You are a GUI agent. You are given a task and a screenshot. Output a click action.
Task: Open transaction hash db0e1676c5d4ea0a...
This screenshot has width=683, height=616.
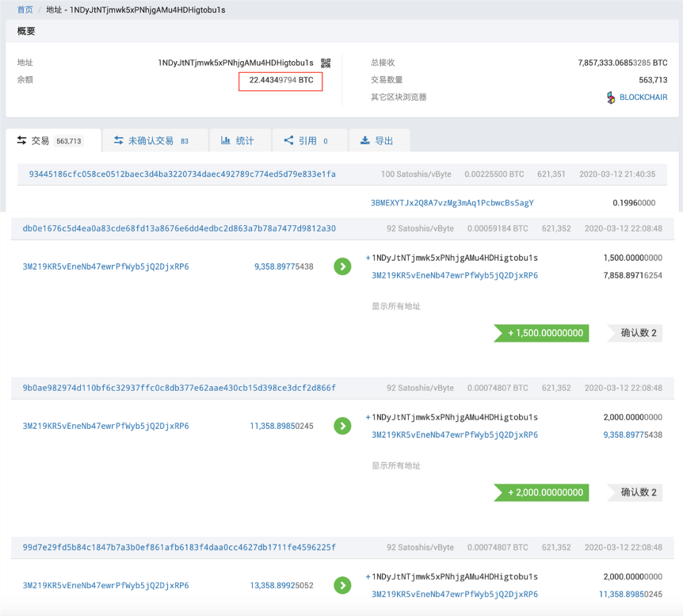[x=179, y=228]
